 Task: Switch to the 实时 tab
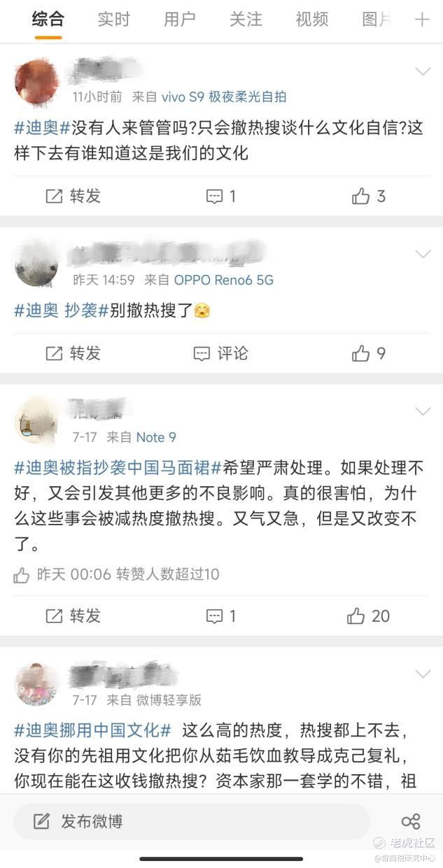pos(113,20)
